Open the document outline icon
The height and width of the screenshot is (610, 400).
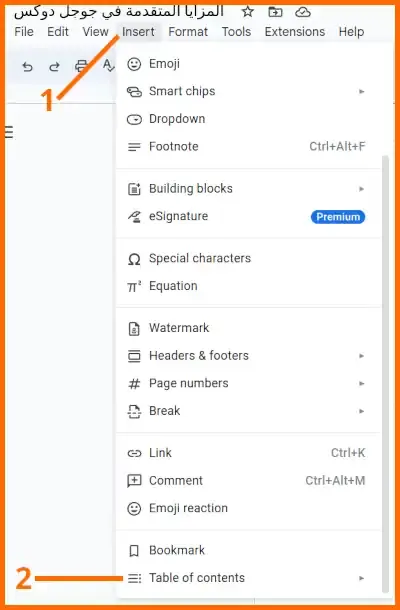(x=9, y=132)
